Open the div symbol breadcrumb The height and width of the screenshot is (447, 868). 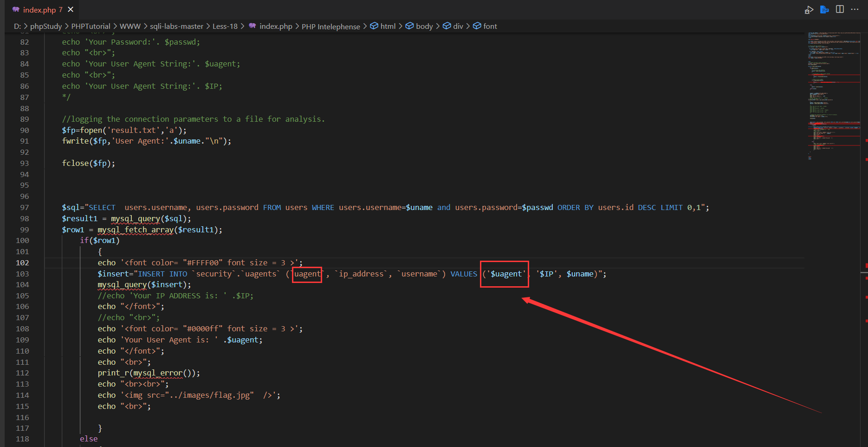(453, 26)
